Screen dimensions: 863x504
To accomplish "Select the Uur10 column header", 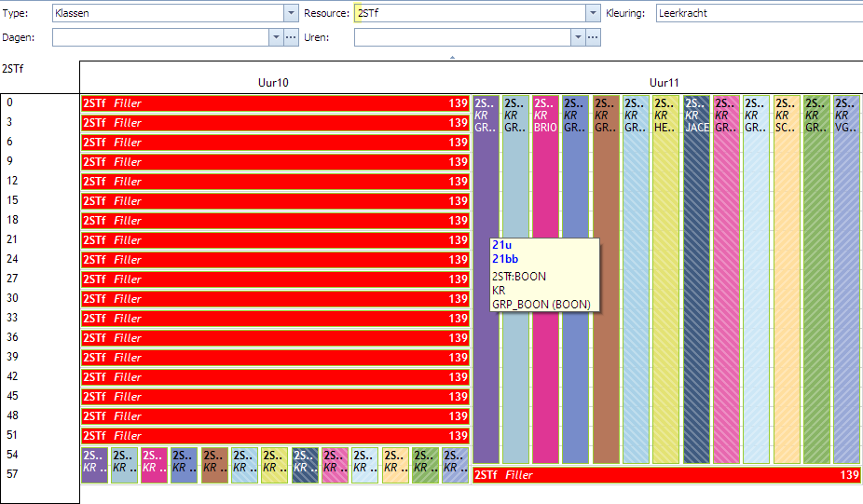I will click(x=274, y=83).
